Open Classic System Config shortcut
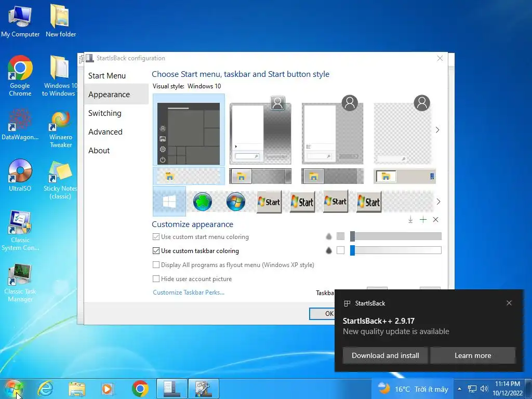This screenshot has height=399, width=532. (20, 231)
